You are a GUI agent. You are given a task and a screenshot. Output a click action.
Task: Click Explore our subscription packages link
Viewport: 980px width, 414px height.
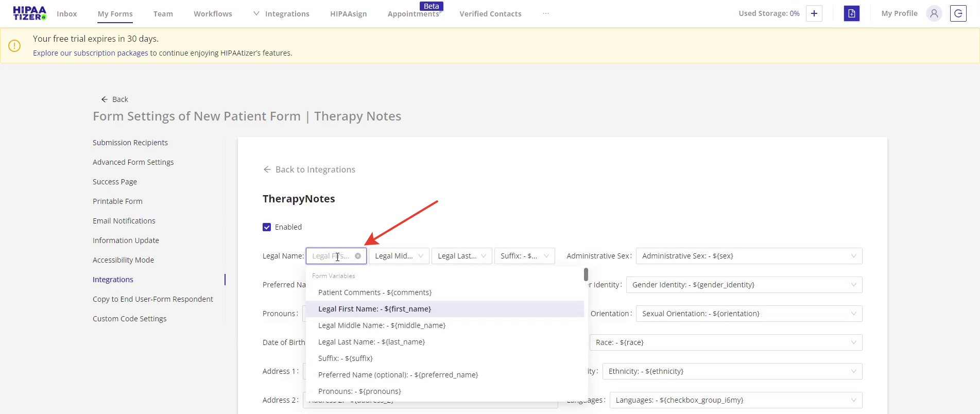click(91, 53)
